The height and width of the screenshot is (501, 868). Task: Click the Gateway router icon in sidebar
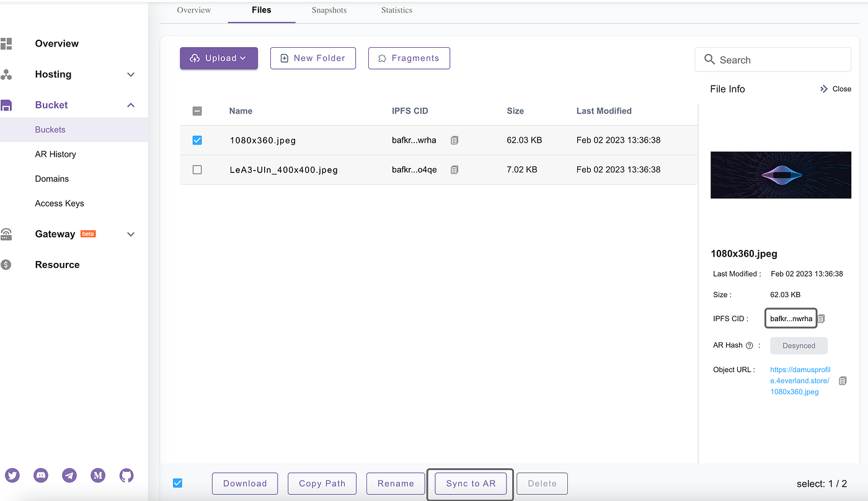pyautogui.click(x=6, y=234)
